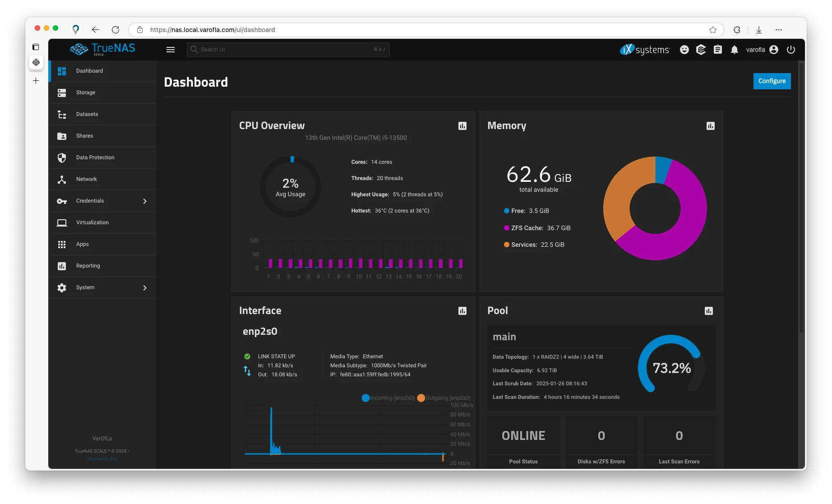Click the Configure button
The width and height of the screenshot is (832, 504).
772,81
